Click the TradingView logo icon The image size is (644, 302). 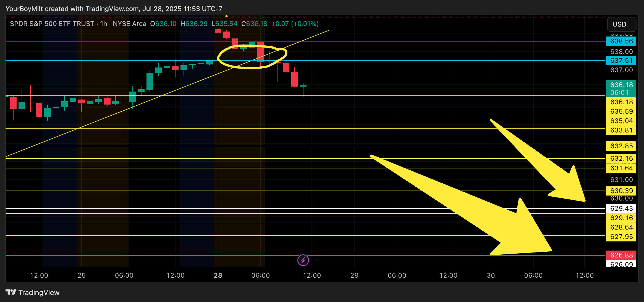click(11, 292)
